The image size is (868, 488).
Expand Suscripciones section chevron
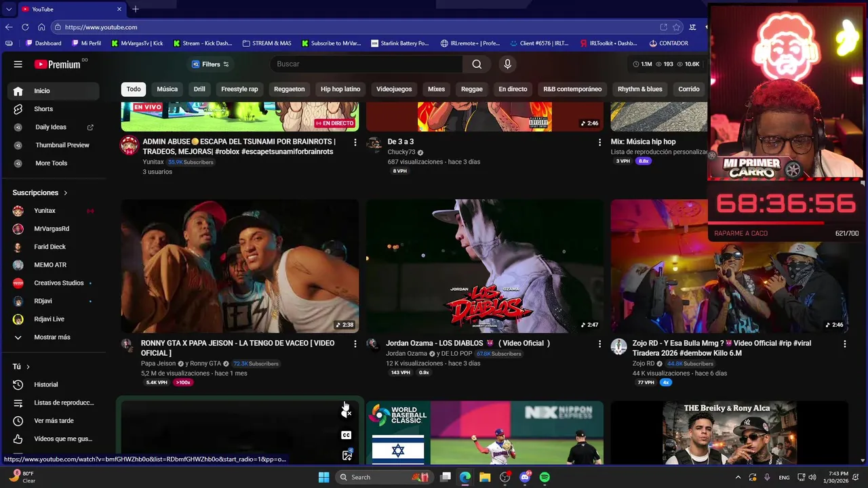[x=66, y=193]
